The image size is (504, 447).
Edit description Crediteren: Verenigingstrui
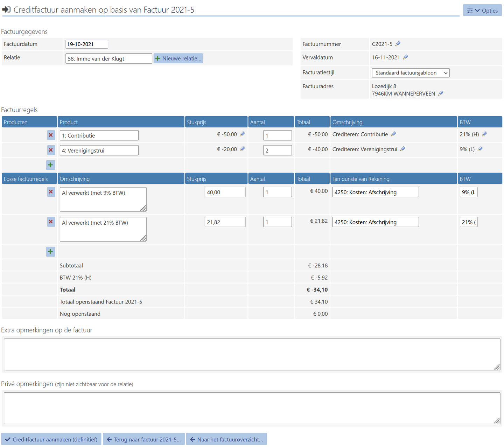403,149
